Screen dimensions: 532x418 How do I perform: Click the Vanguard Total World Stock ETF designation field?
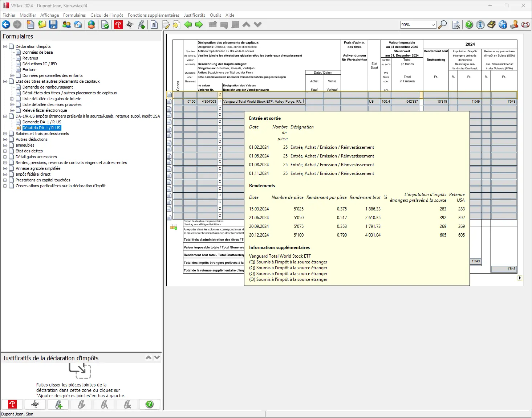(263, 102)
